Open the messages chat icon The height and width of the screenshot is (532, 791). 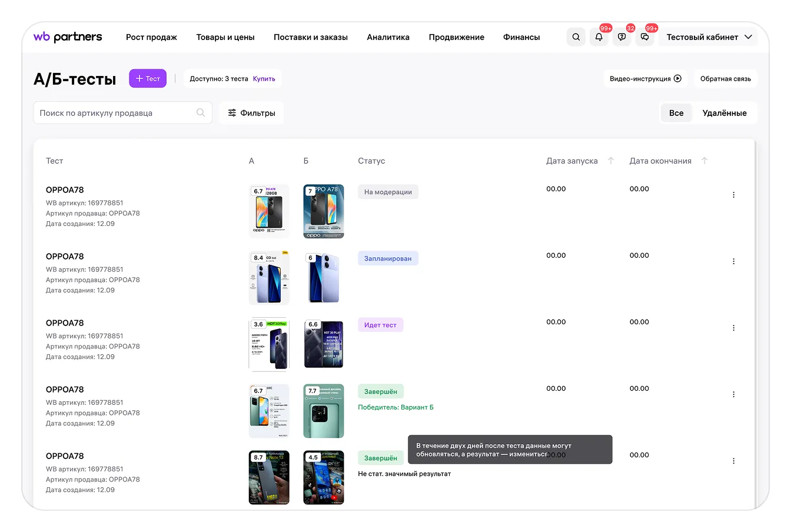[645, 37]
